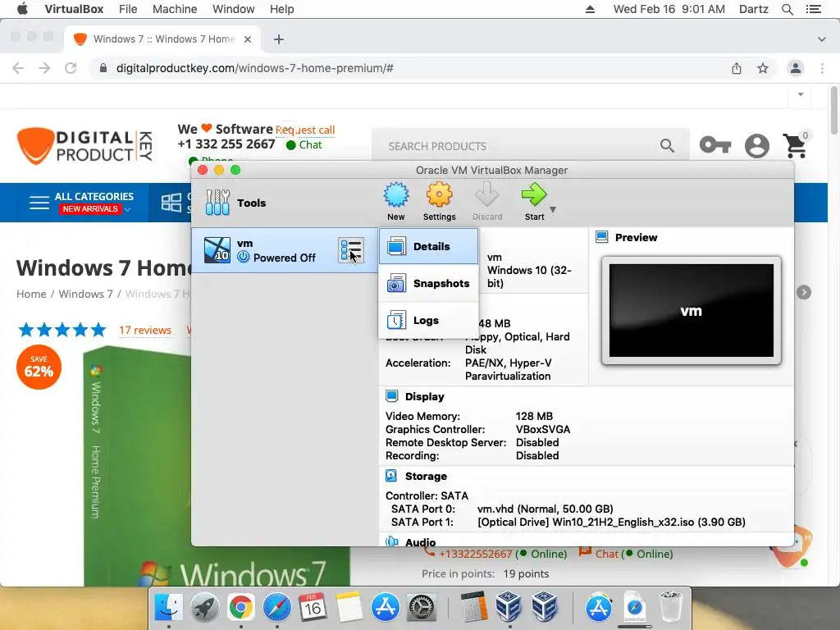Click the Windows 7 breadcrumb link
This screenshot has width=840, height=630.
click(x=85, y=294)
